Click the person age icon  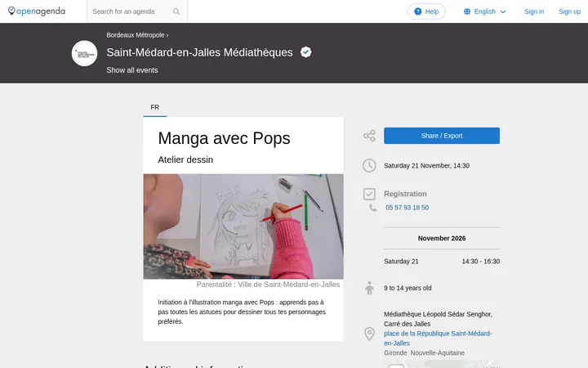369,288
